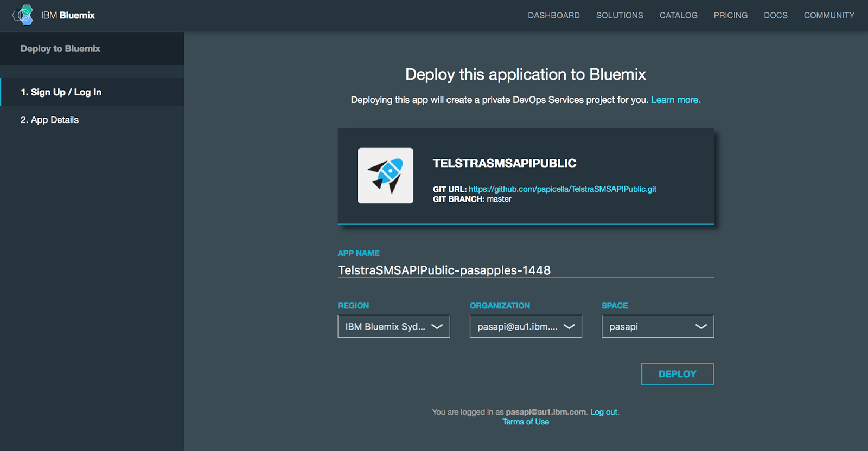Follow the Learn more link
The image size is (868, 451).
(675, 100)
